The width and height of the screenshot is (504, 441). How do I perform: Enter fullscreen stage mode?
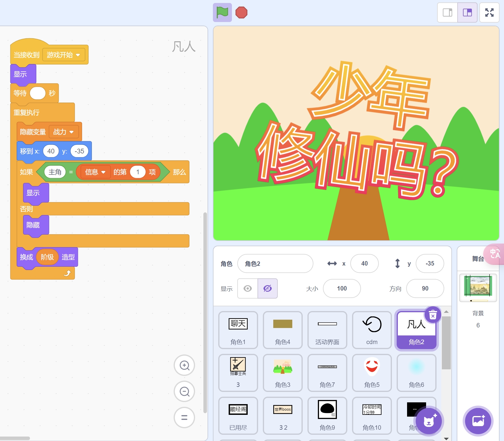click(x=489, y=12)
